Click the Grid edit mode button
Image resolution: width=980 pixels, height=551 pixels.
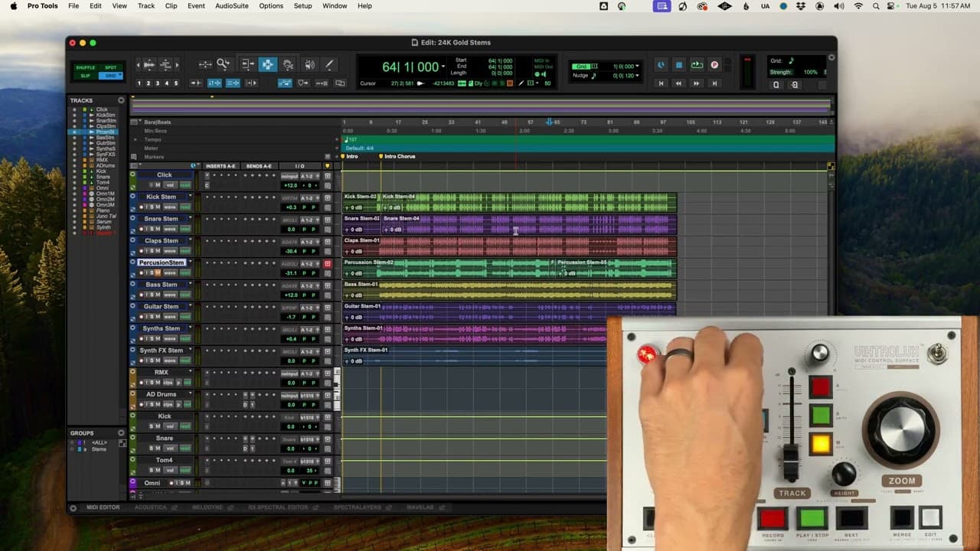112,76
